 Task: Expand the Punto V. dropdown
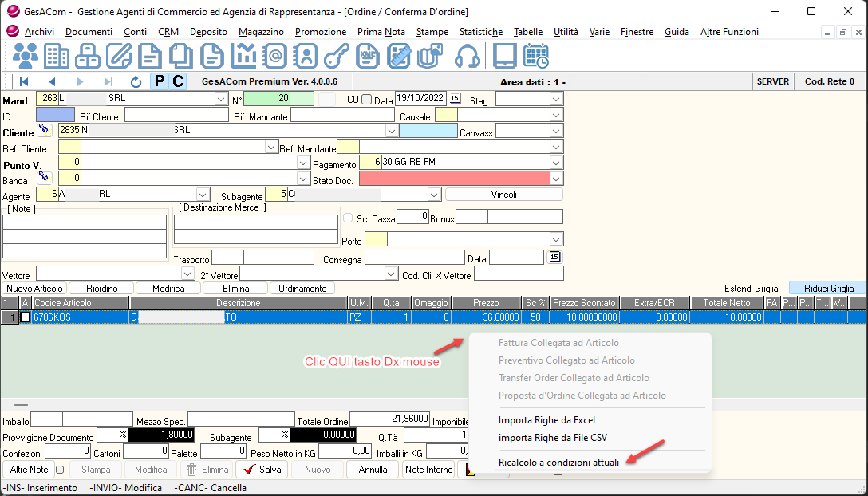point(303,163)
